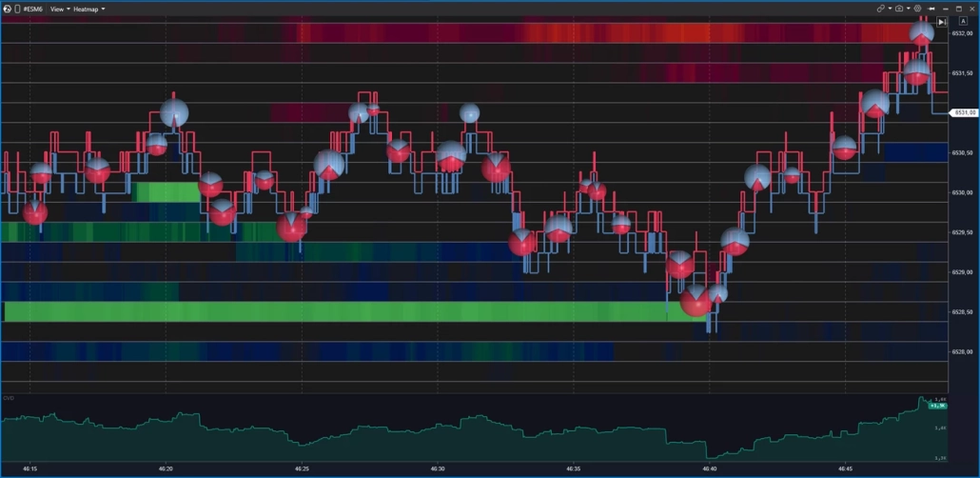Click the 46:30 time axis marker
Image resolution: width=980 pixels, height=478 pixels.
point(438,469)
